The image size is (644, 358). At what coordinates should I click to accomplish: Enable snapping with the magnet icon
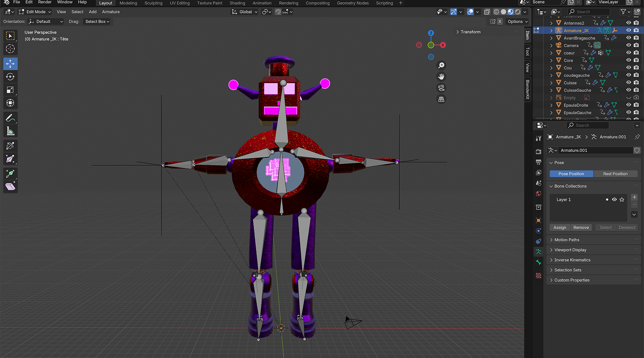tap(279, 12)
